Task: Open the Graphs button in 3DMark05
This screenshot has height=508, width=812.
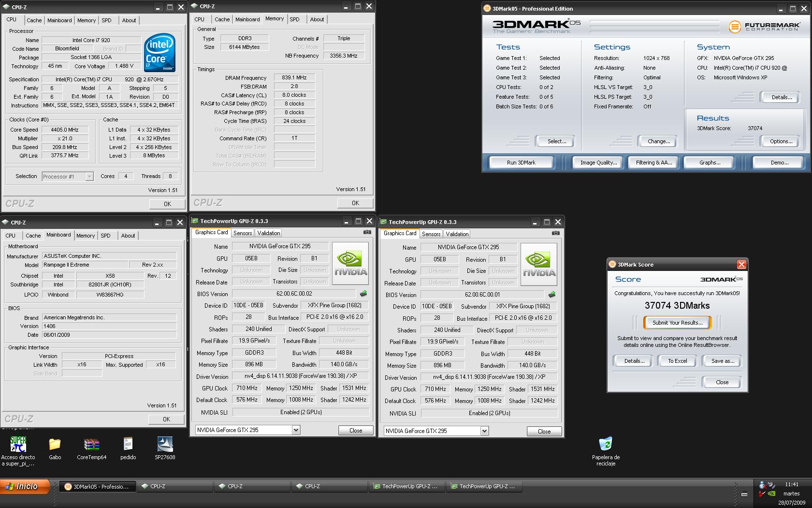Action: pos(710,163)
